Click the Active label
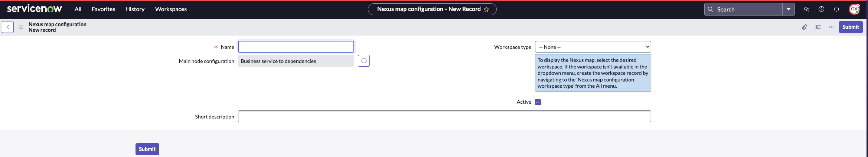 (x=524, y=102)
